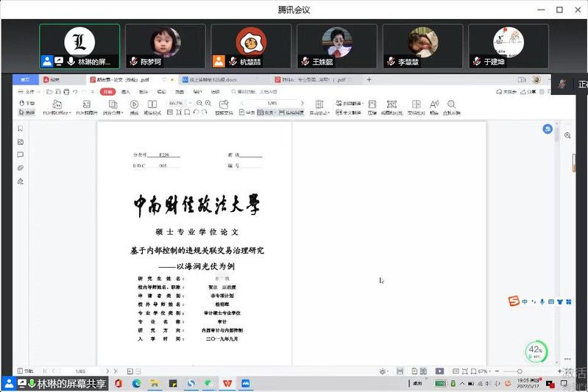Open the thumbnail panel in left sidebar

[x=21, y=142]
